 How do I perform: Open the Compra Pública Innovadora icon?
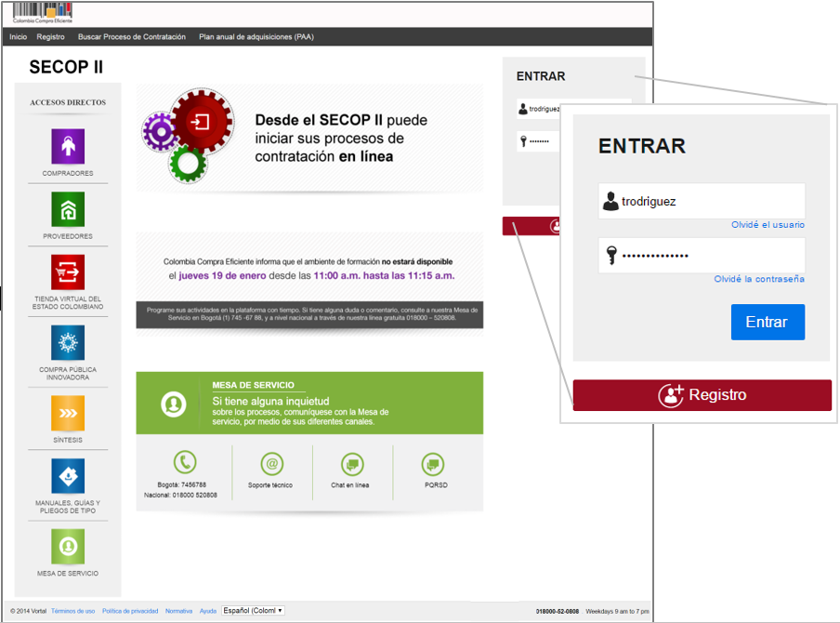pos(68,342)
